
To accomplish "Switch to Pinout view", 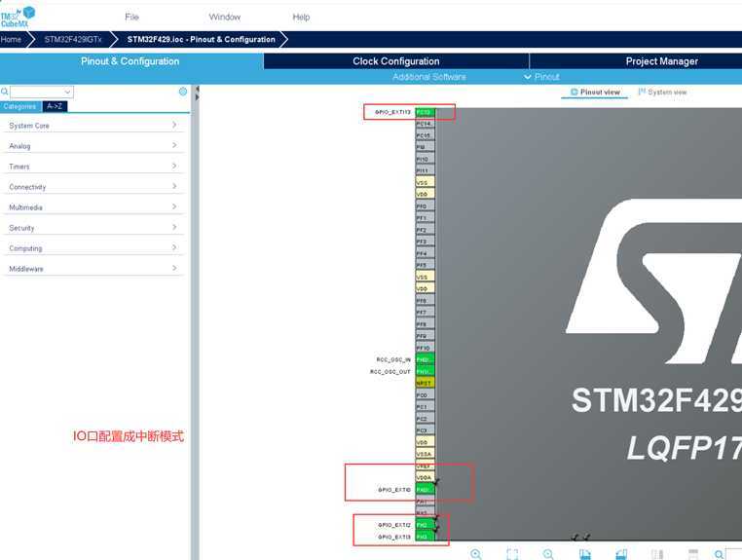I will tap(595, 92).
